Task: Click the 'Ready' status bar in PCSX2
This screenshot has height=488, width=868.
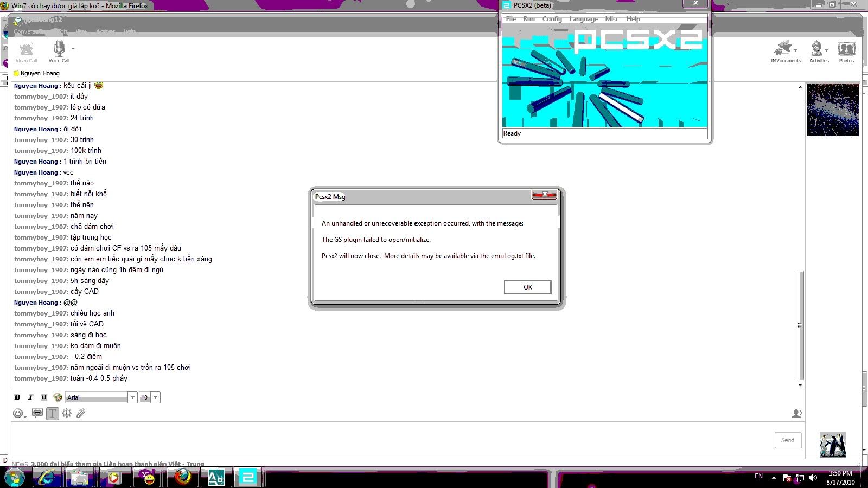Action: point(605,133)
